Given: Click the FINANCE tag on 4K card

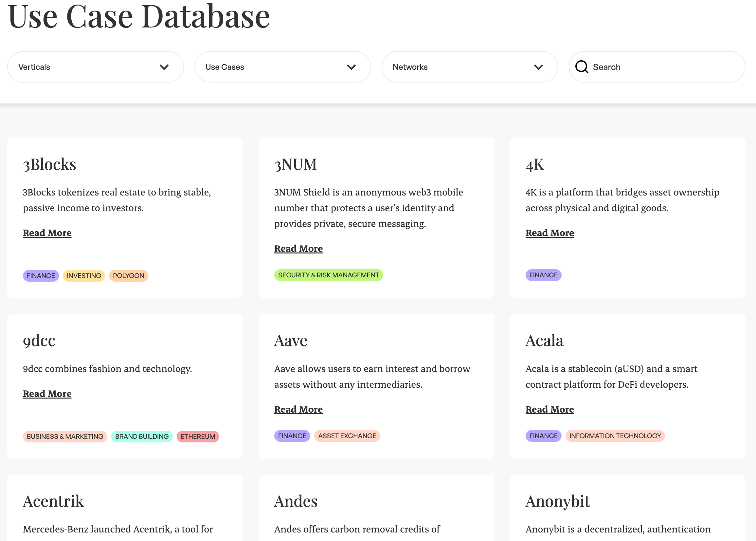Looking at the screenshot, I should [x=543, y=275].
